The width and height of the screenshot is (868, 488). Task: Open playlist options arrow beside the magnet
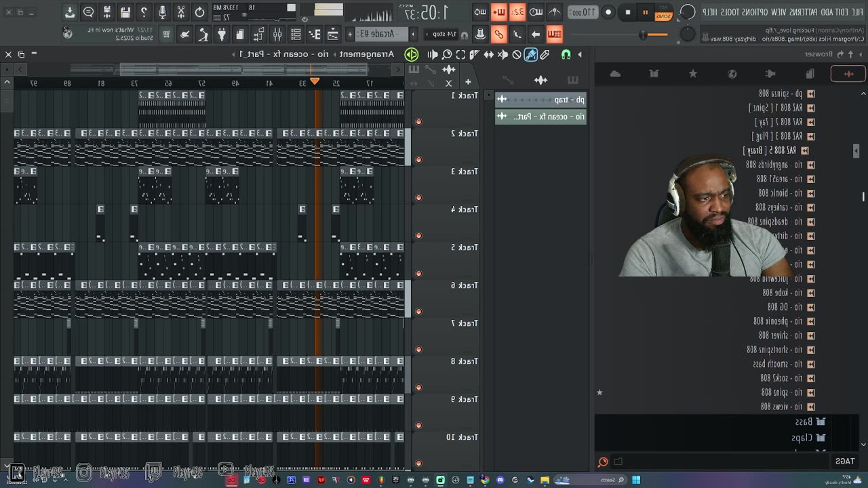coord(580,54)
